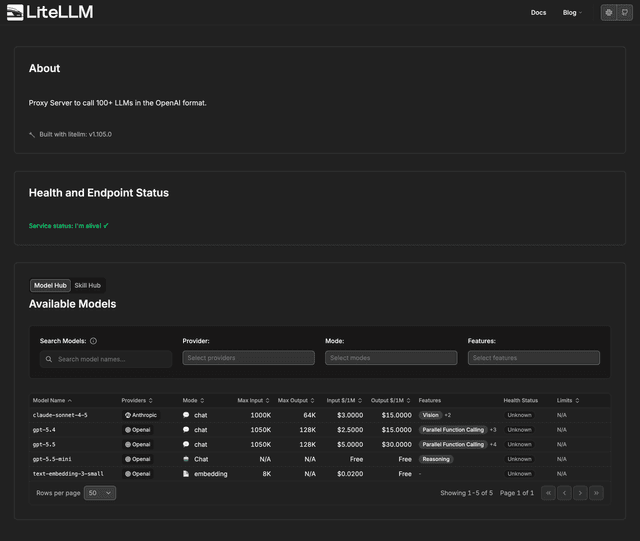Click chat bubble icon in gpt-5.4 row
The width and height of the screenshot is (640, 541).
186,430
